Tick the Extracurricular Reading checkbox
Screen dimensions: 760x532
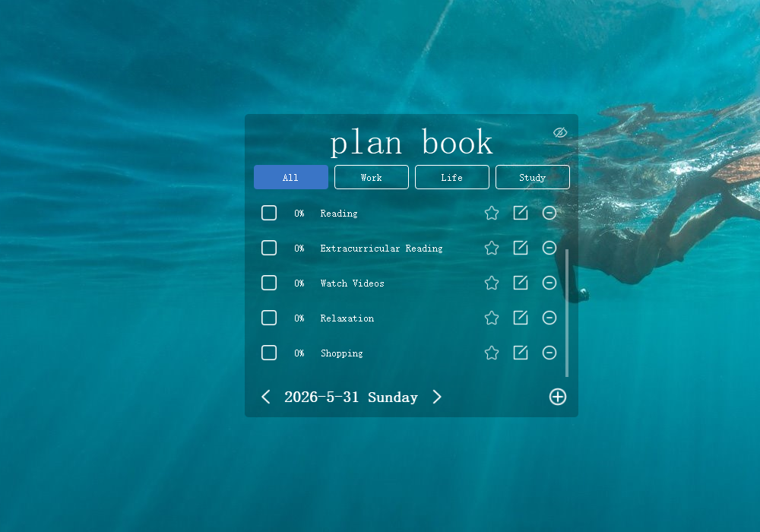(269, 248)
